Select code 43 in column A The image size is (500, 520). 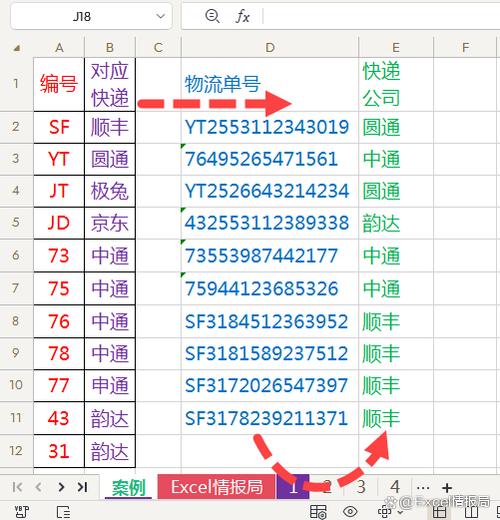(x=59, y=418)
